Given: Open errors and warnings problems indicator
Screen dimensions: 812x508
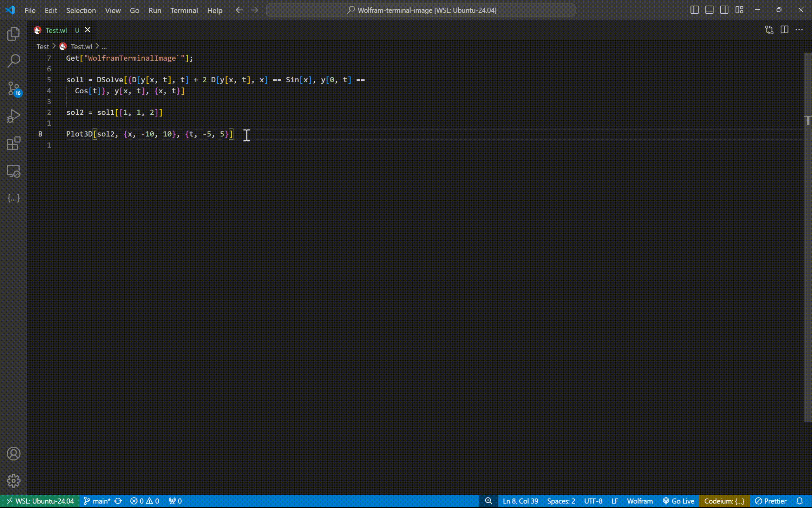Looking at the screenshot, I should pyautogui.click(x=145, y=501).
